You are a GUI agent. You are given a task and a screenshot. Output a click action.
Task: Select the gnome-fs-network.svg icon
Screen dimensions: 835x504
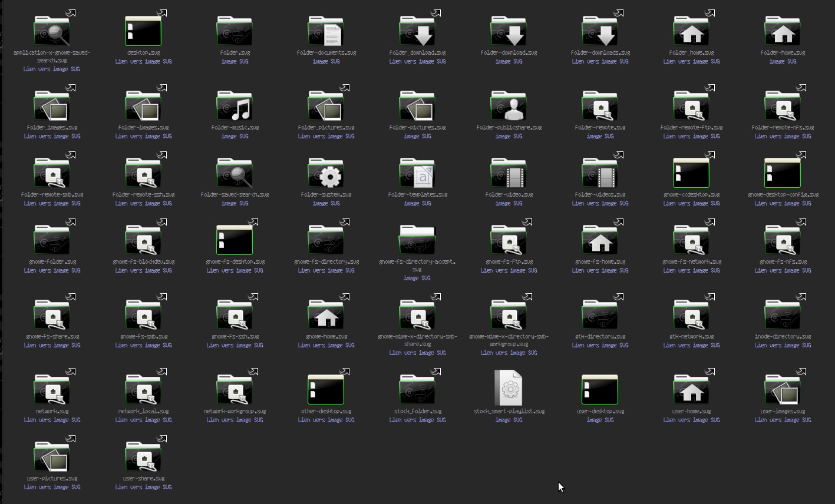click(691, 240)
